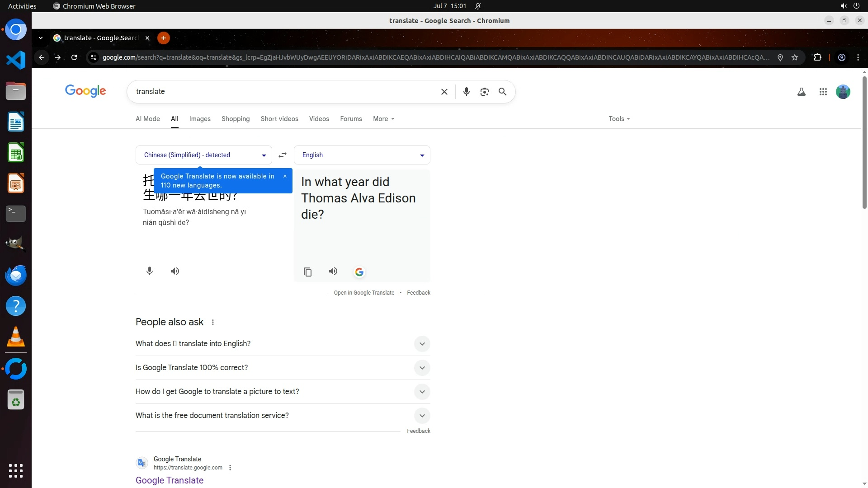
Task: Open source language dropdown Chinese (Simplified)
Action: coord(204,155)
